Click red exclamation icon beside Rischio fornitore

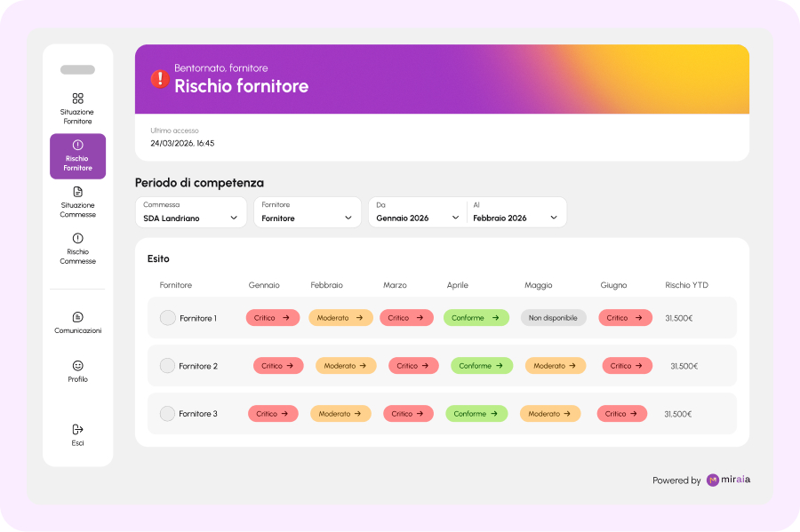tap(160, 78)
